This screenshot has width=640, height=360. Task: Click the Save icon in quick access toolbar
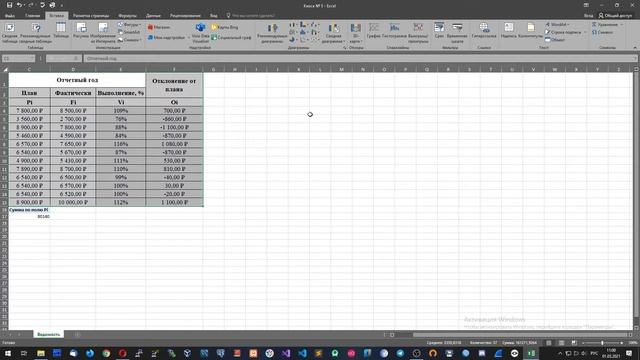[9, 5]
